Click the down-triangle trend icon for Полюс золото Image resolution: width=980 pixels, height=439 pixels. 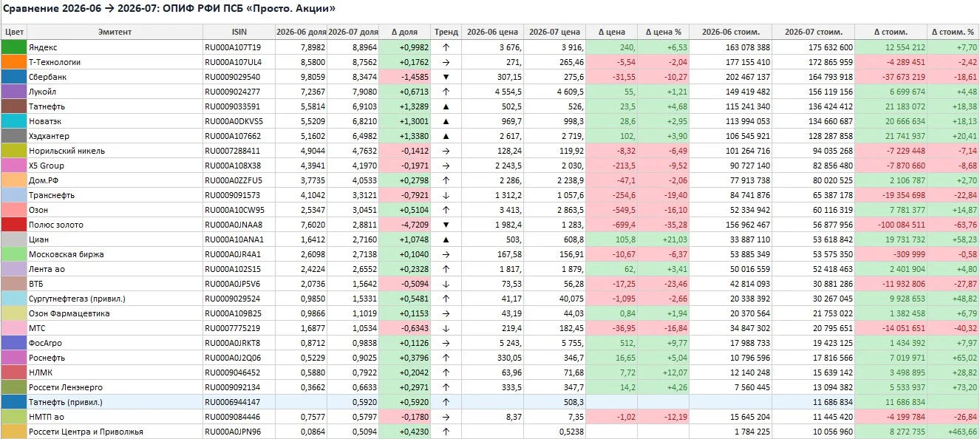(446, 225)
